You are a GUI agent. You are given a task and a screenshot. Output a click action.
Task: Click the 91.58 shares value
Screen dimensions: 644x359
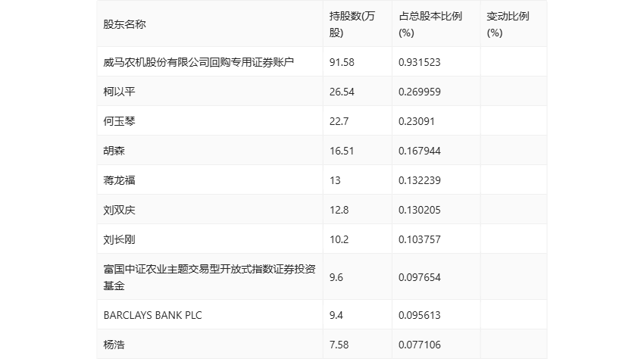(342, 62)
